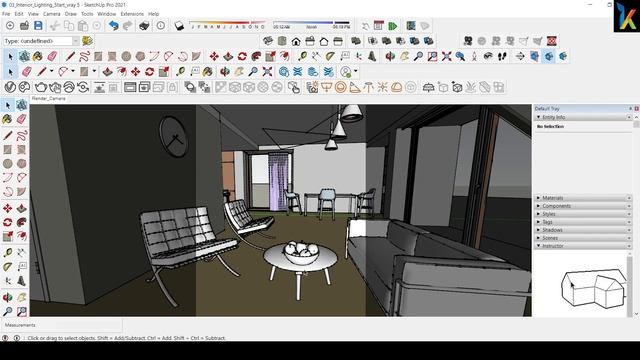Start V-Ray interactive render teapot-with-hand icon

click(55, 87)
